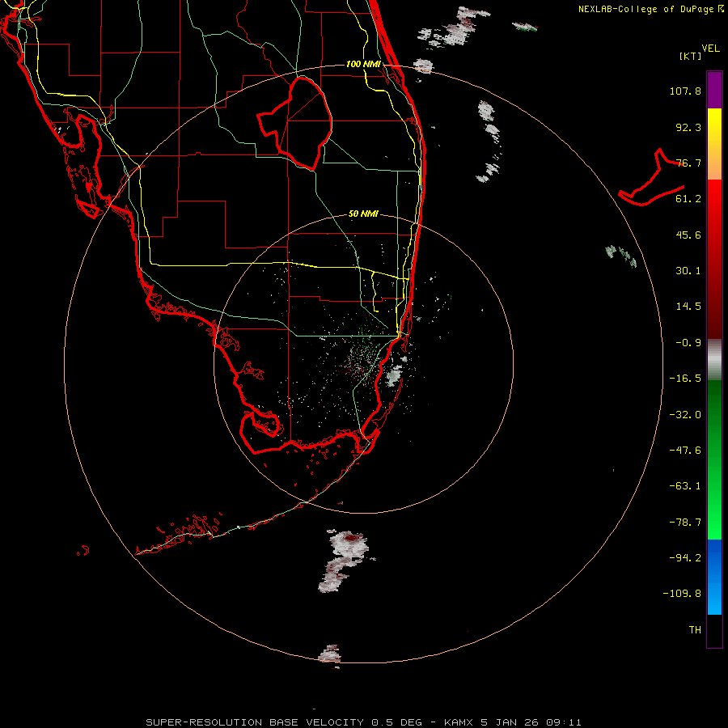Pick the purple segment of the color bar
This screenshot has width=728, height=728.
(714, 90)
